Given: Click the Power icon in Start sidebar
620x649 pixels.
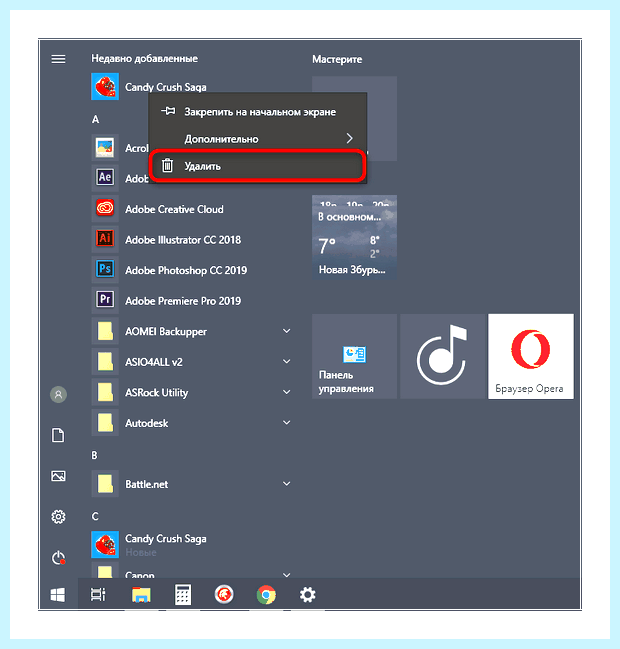Looking at the screenshot, I should 58,558.
